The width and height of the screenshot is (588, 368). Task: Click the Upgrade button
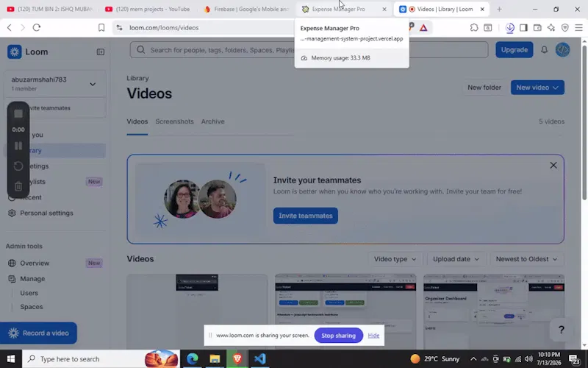(x=514, y=49)
